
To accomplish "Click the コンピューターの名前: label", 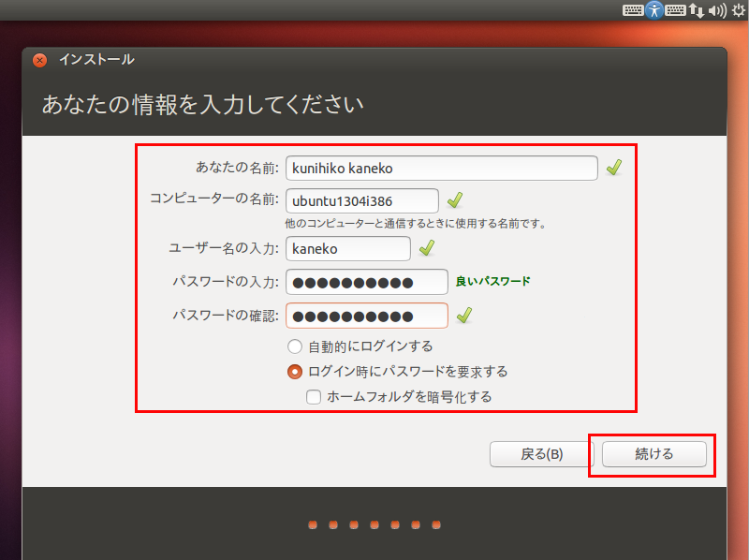I will 214,199.
